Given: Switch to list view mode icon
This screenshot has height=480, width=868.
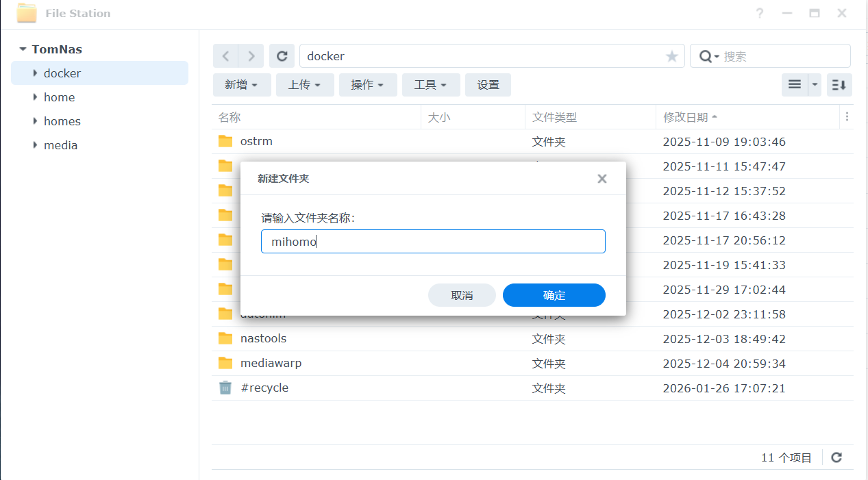Looking at the screenshot, I should coord(795,85).
